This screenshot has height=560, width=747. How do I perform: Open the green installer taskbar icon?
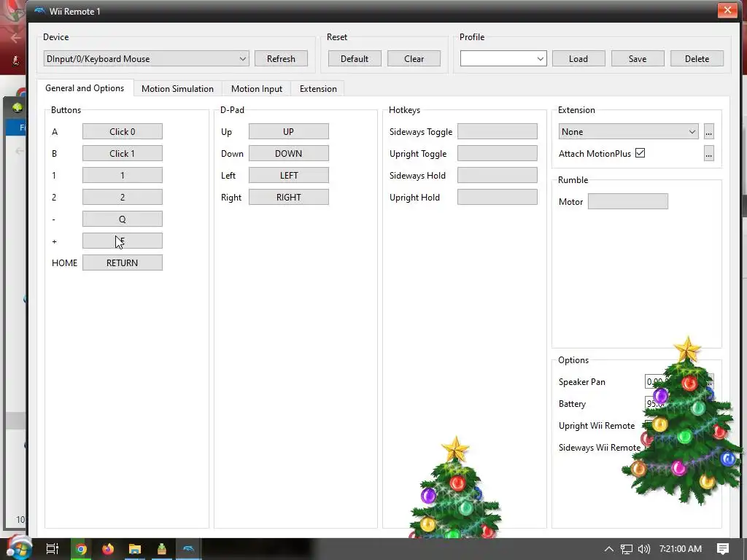pos(162,549)
